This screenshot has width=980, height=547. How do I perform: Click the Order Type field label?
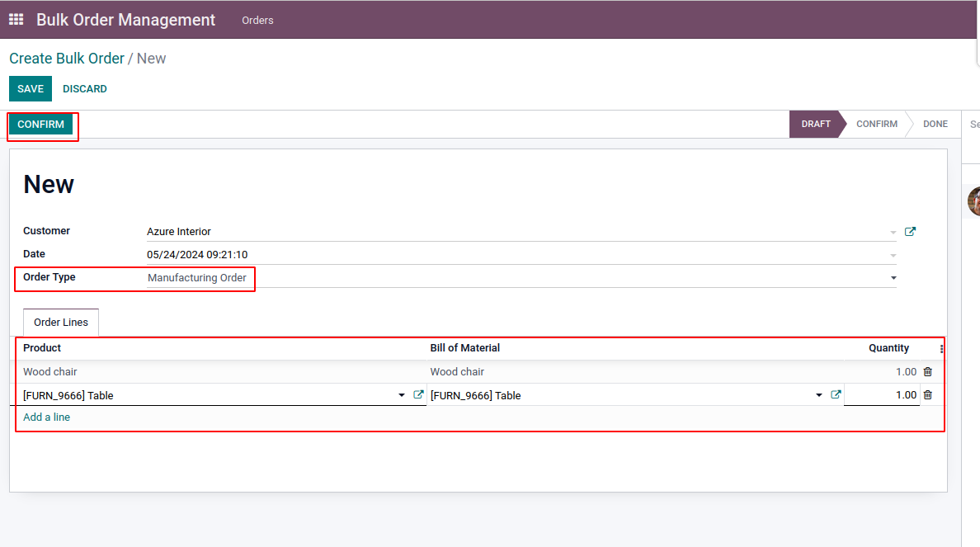[x=49, y=277]
